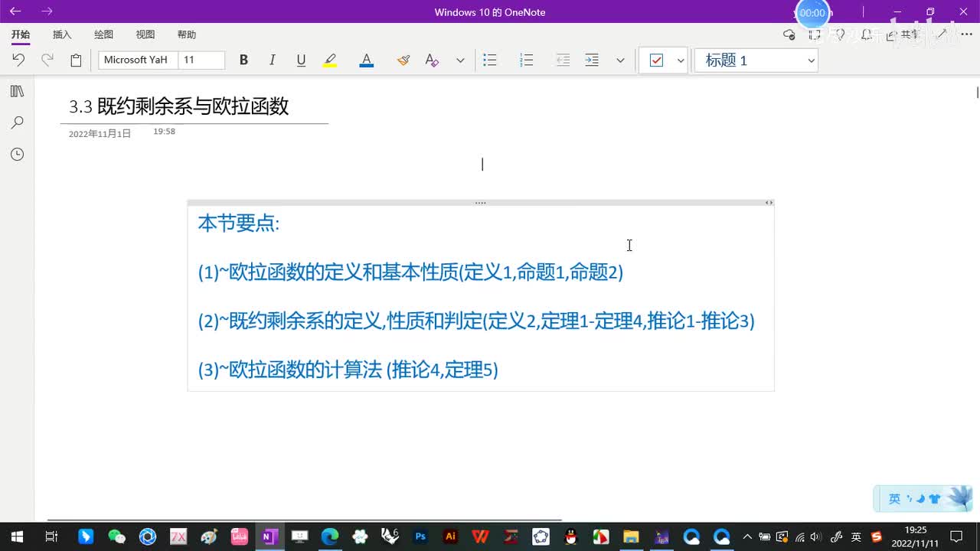
Task: Open the Windows Start menu
Action: click(x=17, y=536)
